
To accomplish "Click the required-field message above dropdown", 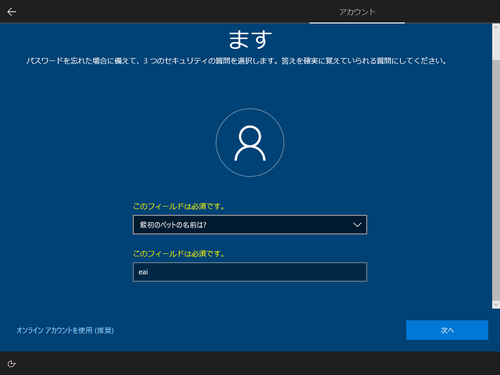I will coord(179,207).
